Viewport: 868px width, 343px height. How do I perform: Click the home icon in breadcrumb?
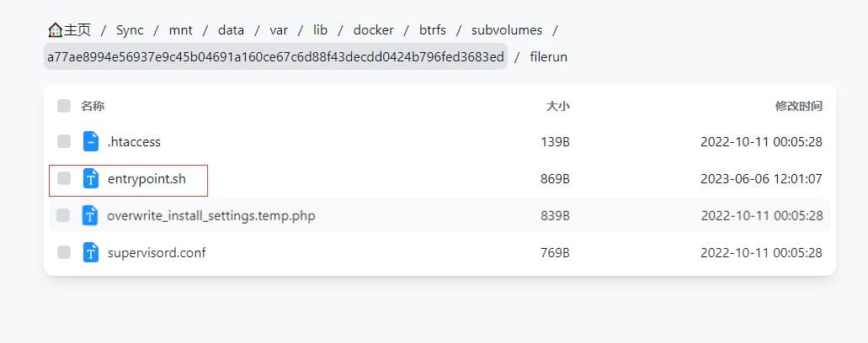click(56, 30)
